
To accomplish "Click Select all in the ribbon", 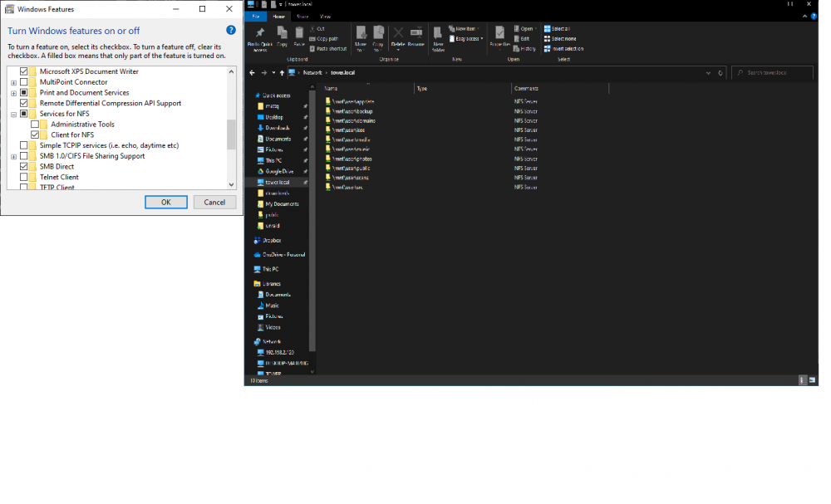I will (x=557, y=28).
